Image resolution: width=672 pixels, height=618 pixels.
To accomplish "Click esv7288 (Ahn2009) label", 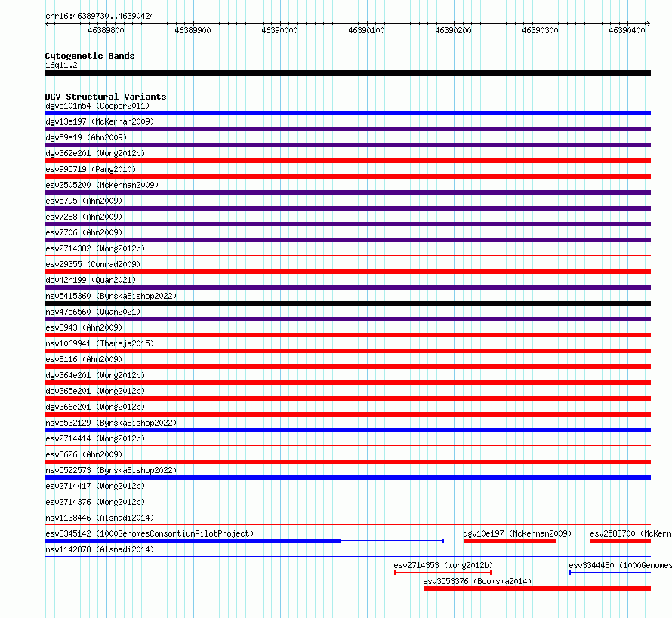I will [x=84, y=217].
